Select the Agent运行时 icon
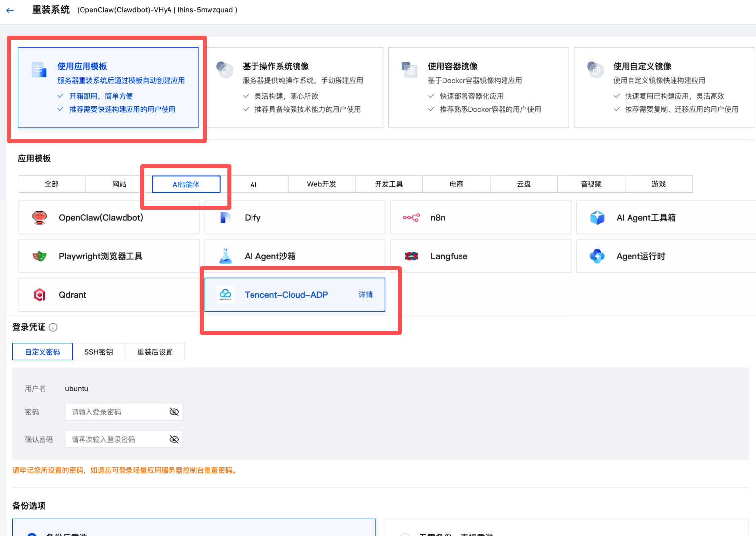 click(597, 256)
